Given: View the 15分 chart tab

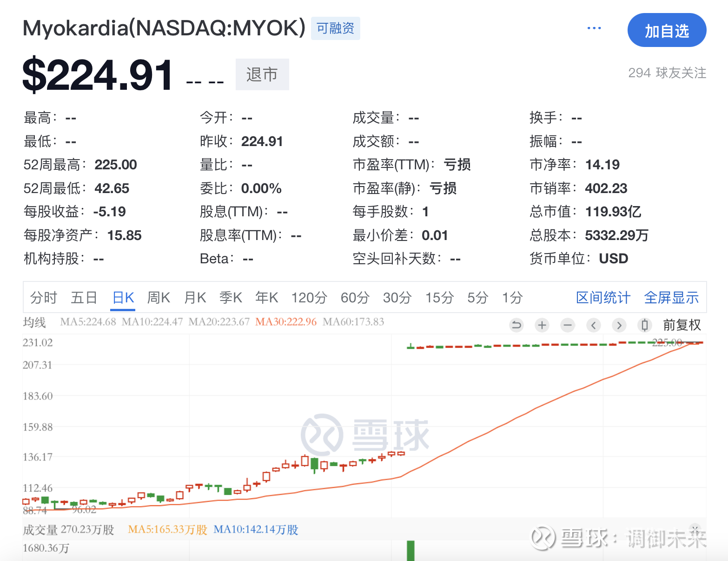Looking at the screenshot, I should click(x=440, y=298).
